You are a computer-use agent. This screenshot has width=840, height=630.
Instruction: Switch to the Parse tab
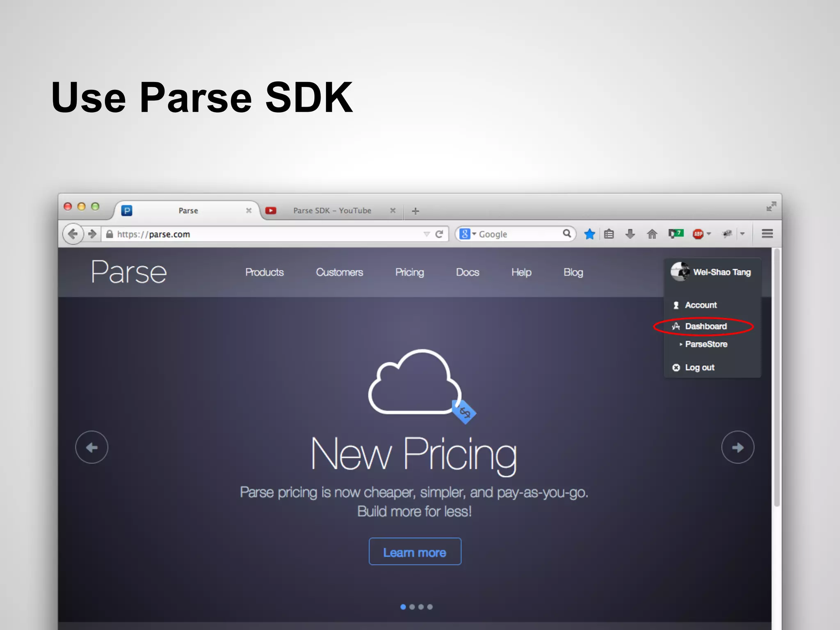pos(188,210)
